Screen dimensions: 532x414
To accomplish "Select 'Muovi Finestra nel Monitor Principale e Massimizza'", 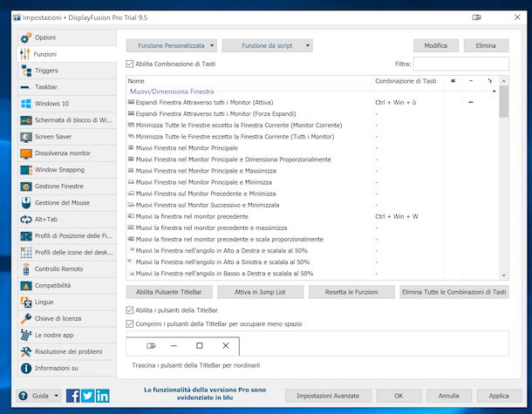I will click(312, 171).
